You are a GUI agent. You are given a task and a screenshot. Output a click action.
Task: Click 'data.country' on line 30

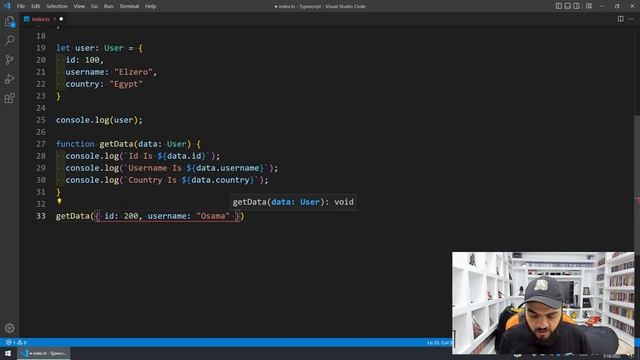(x=220, y=180)
